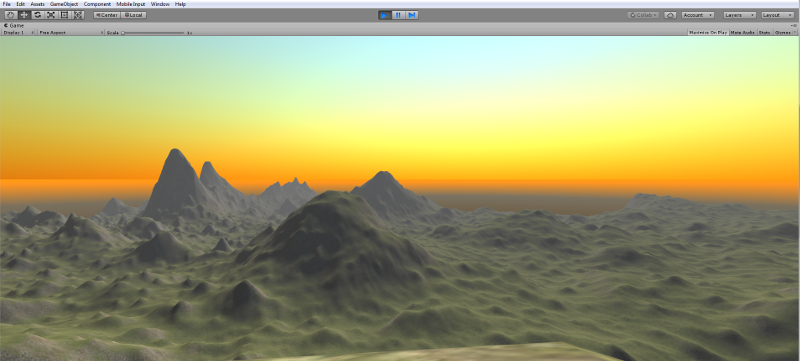Image resolution: width=800 pixels, height=361 pixels.
Task: Open the Free Aspect dropdown
Action: [71, 32]
